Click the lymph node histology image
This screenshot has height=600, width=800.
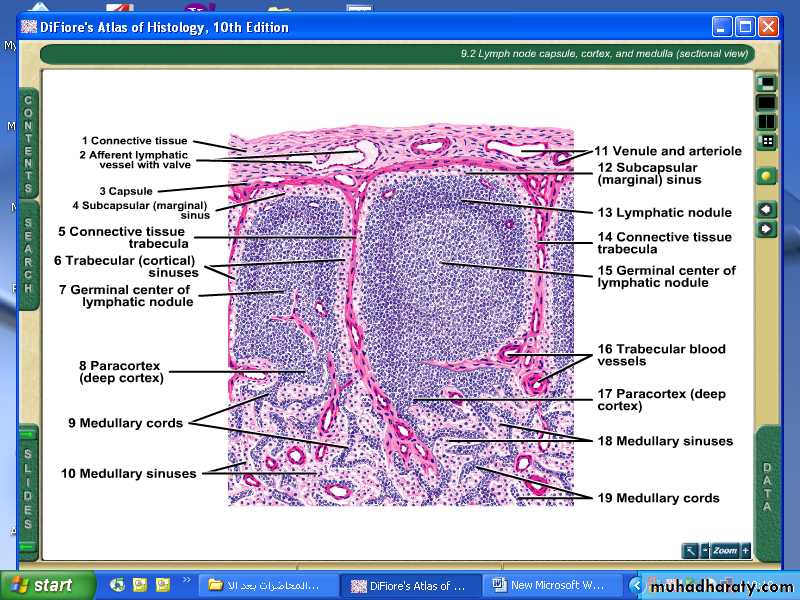pos(400,318)
